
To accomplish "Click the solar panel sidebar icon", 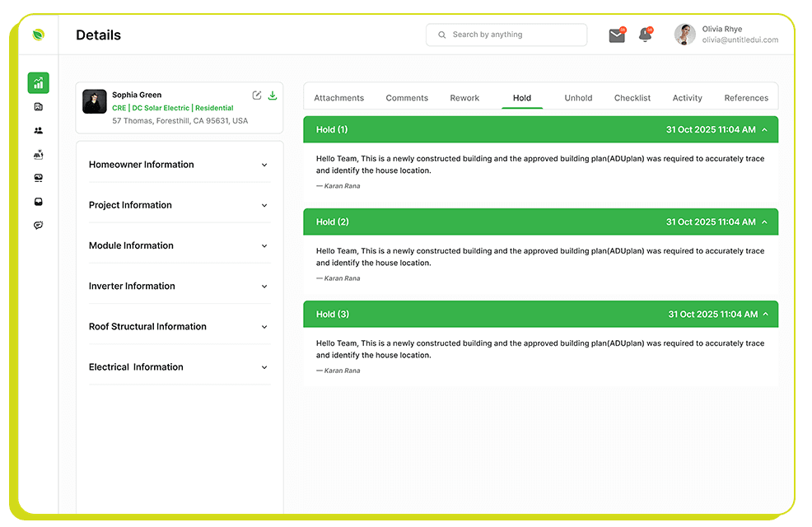I will 38,154.
